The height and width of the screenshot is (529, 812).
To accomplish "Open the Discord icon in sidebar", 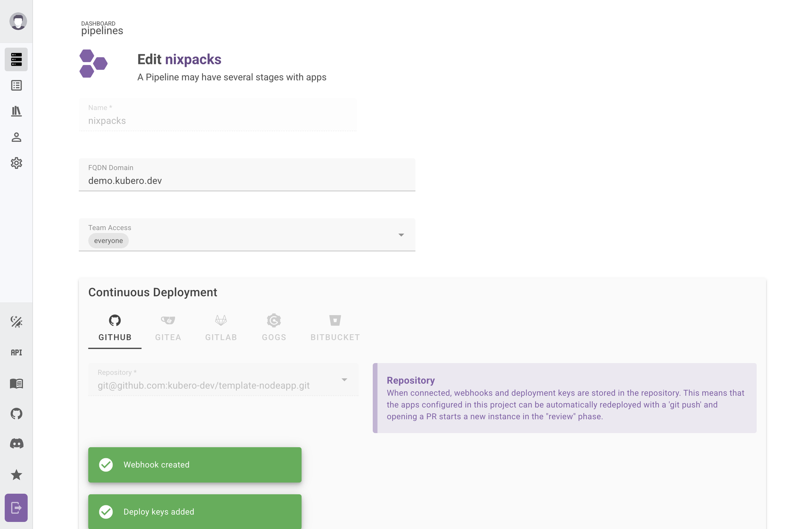I will tap(16, 444).
